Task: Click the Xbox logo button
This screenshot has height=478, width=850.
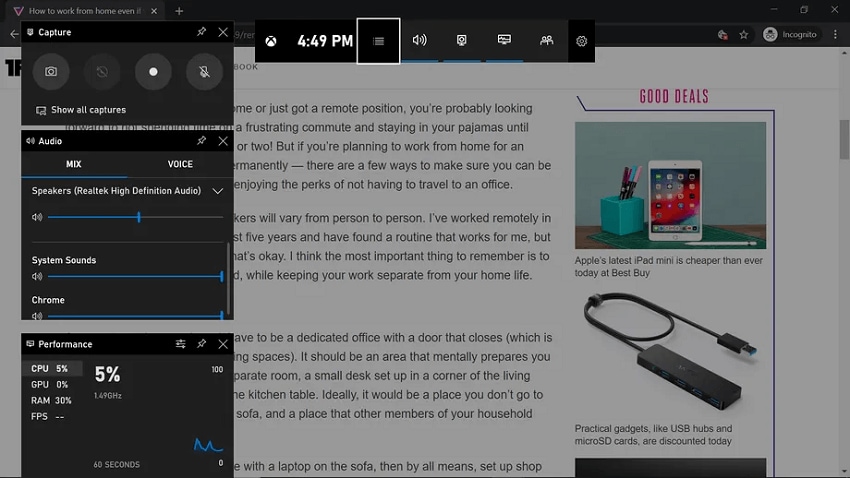Action: [x=271, y=41]
